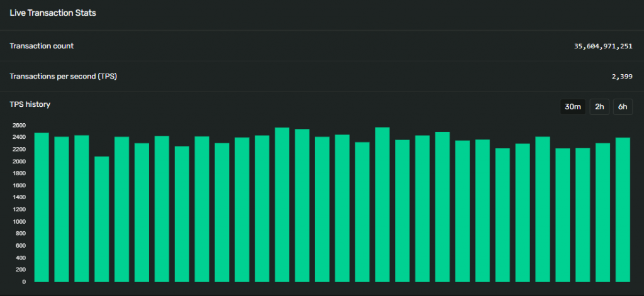Viewport: 644px width, 296px height.
Task: Click the 1400 axis label
Action: (x=21, y=197)
